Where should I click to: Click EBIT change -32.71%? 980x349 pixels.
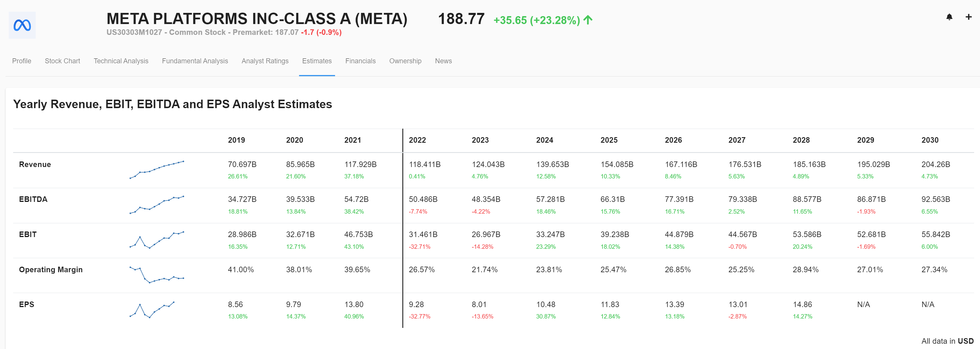click(420, 247)
